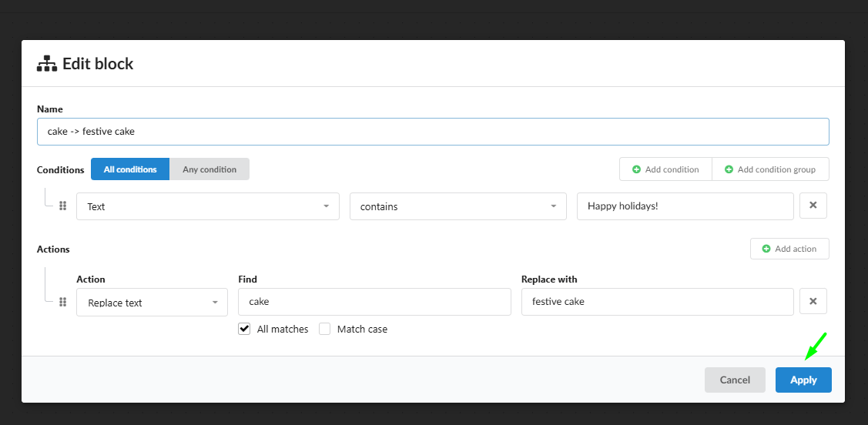The width and height of the screenshot is (868, 425).
Task: Uncheck the All matches checkbox
Action: 244,329
